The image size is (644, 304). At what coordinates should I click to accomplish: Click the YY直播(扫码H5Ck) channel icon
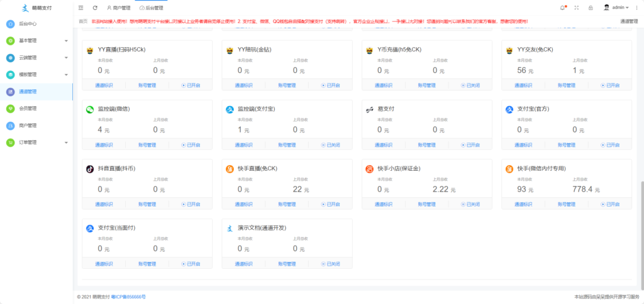tap(90, 50)
